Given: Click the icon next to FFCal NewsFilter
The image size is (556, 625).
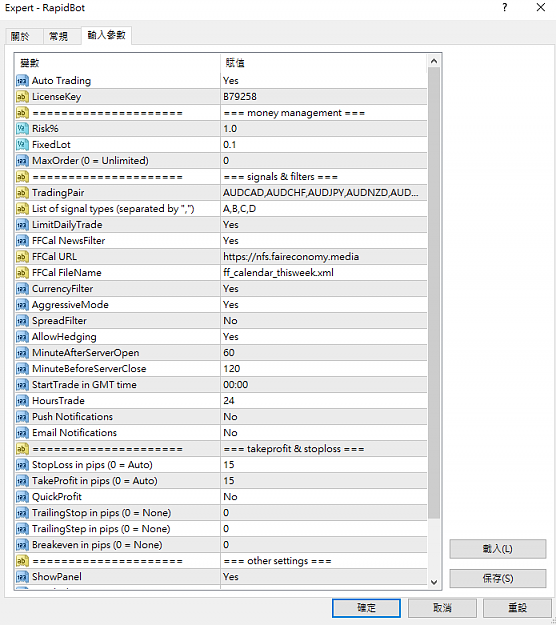Looking at the screenshot, I should (x=22, y=241).
